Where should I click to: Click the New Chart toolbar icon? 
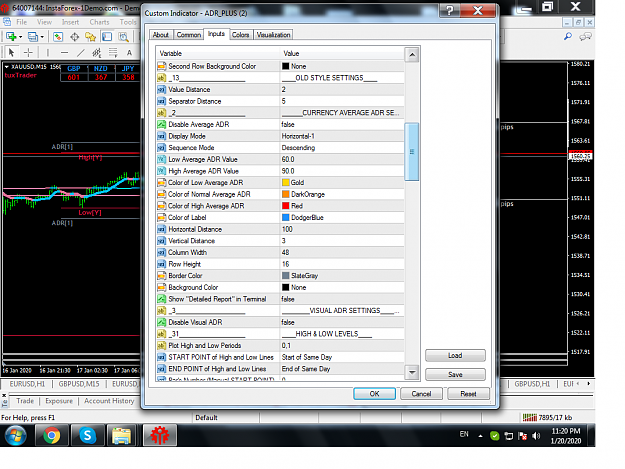(x=11, y=37)
